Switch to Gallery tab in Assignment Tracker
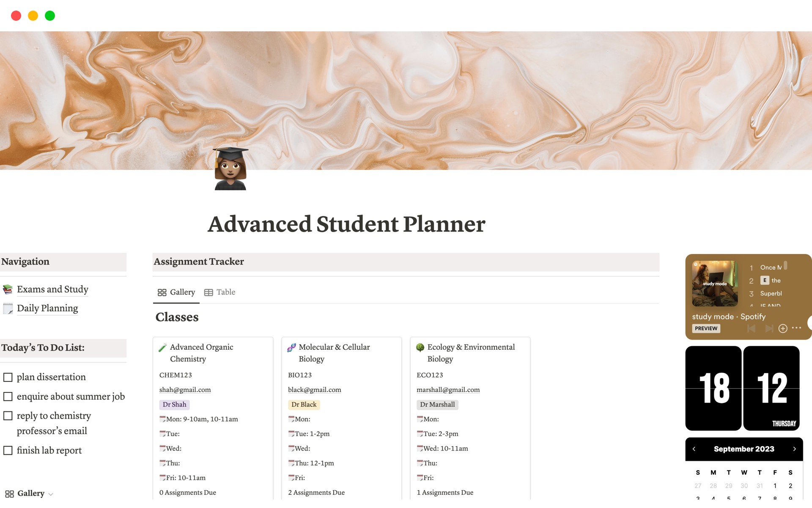This screenshot has width=812, height=508. click(x=176, y=292)
